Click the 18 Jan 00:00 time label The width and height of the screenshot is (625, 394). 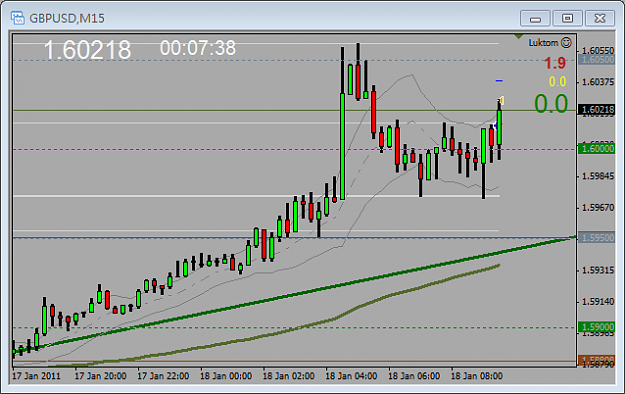coord(226,376)
